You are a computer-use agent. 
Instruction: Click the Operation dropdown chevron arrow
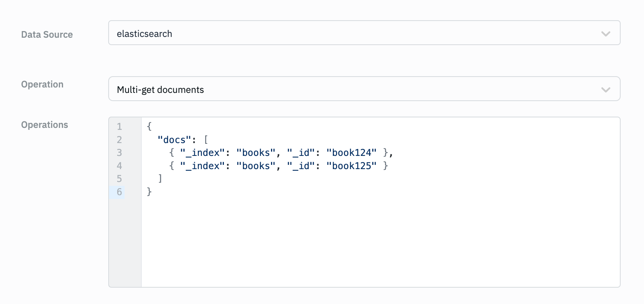click(x=605, y=90)
